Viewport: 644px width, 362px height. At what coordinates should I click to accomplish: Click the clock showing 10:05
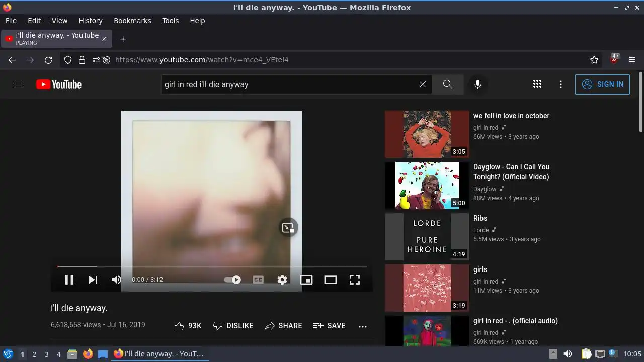tap(632, 354)
